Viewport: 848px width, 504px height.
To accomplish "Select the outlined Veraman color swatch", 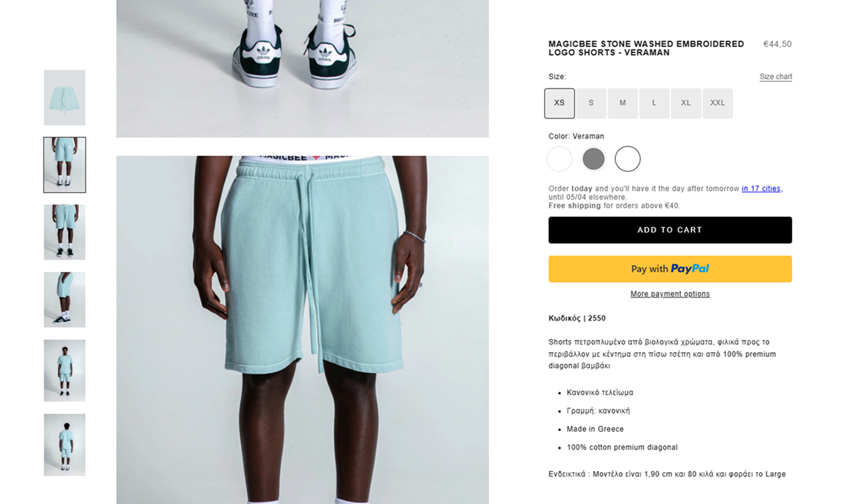I will tap(628, 159).
